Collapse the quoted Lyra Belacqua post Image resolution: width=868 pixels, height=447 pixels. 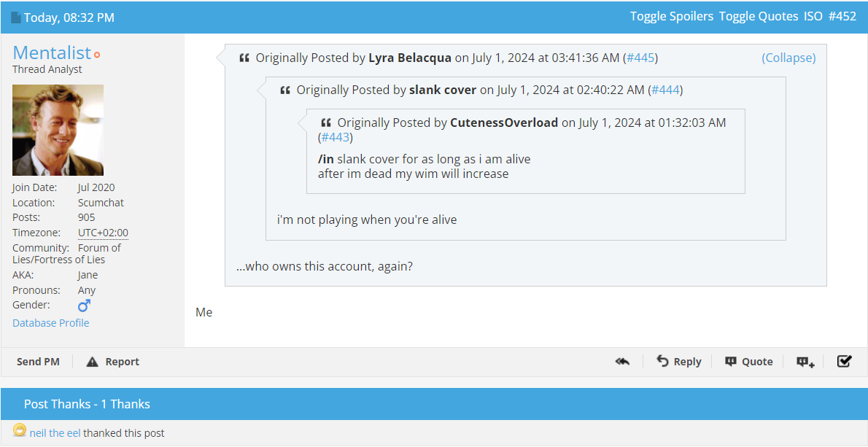click(788, 58)
